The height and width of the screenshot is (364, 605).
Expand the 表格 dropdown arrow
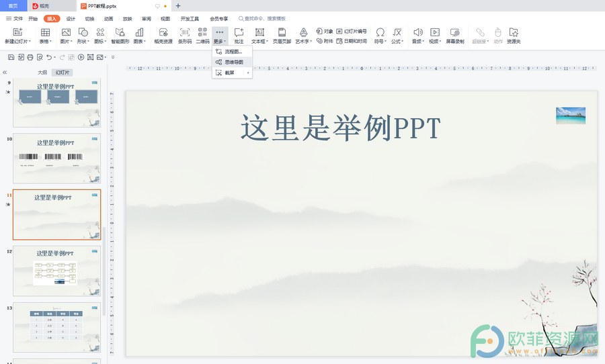pos(50,42)
